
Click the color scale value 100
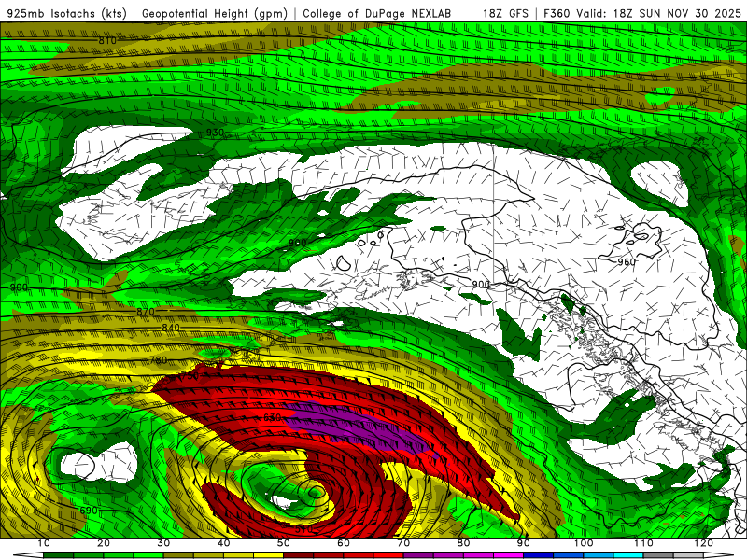584,543
